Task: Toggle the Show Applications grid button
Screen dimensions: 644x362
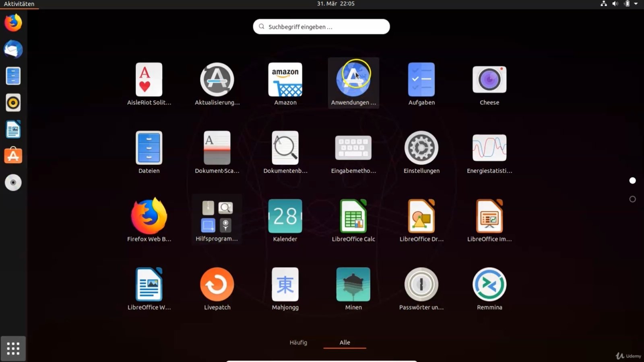Action: pyautogui.click(x=13, y=348)
